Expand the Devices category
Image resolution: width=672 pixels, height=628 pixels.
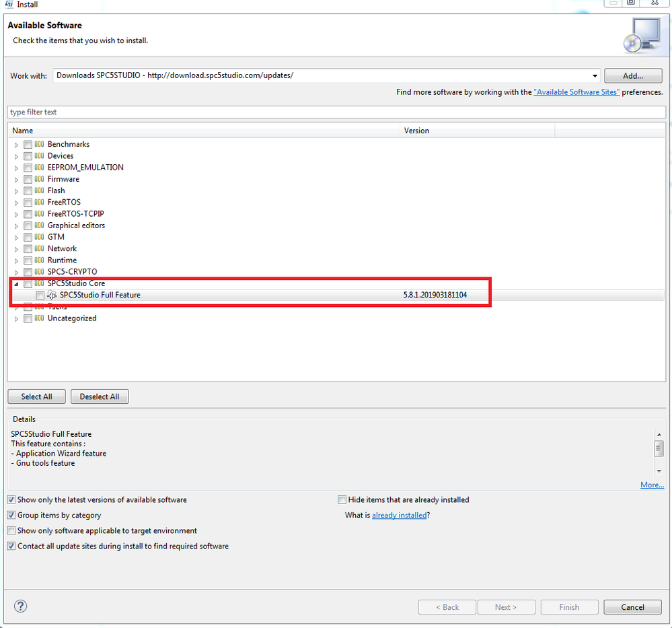coord(16,157)
